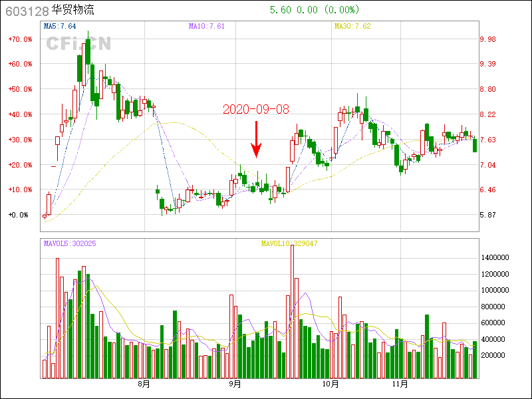
Task: Click the MA5:7.64 indicator label
Action: click(60, 26)
